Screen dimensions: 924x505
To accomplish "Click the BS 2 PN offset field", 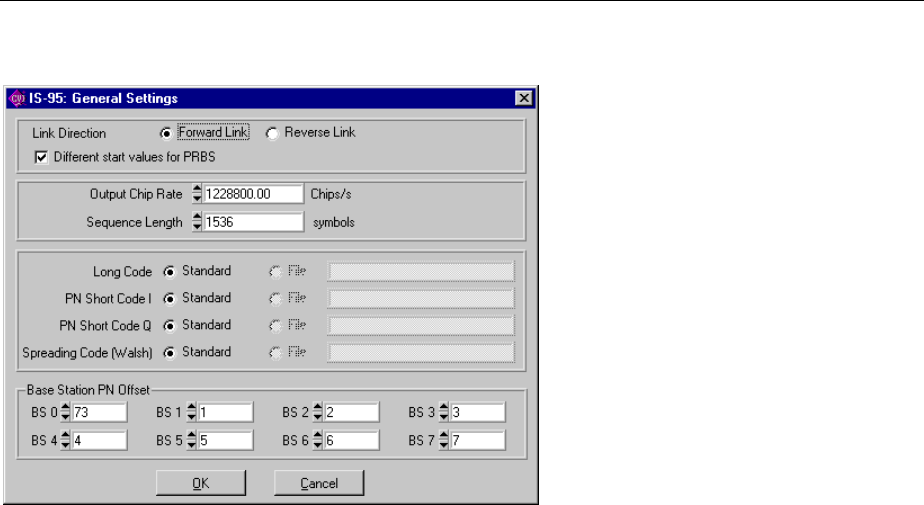I will click(x=351, y=412).
